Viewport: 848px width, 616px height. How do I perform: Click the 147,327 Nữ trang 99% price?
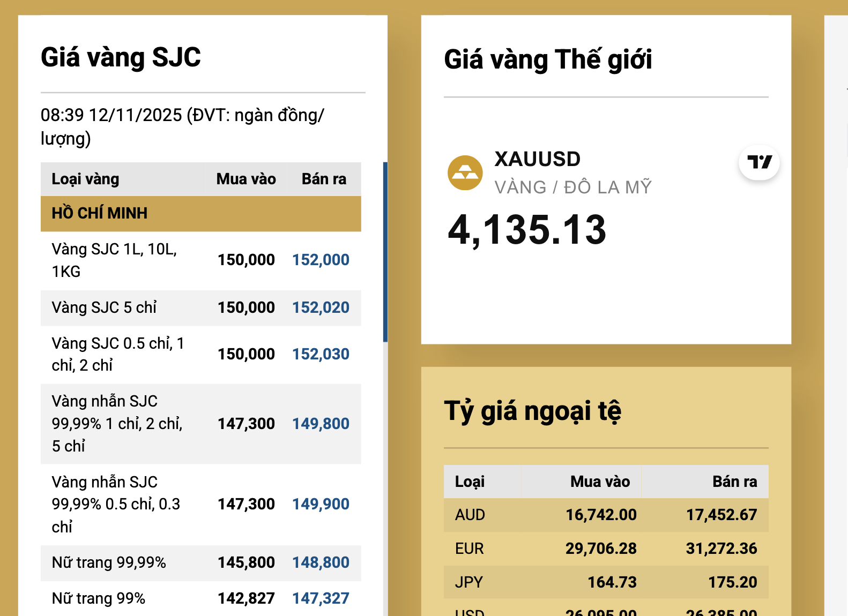[320, 598]
